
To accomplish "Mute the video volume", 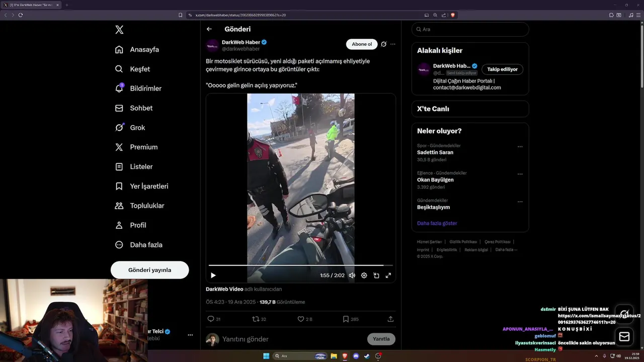I will point(352,276).
